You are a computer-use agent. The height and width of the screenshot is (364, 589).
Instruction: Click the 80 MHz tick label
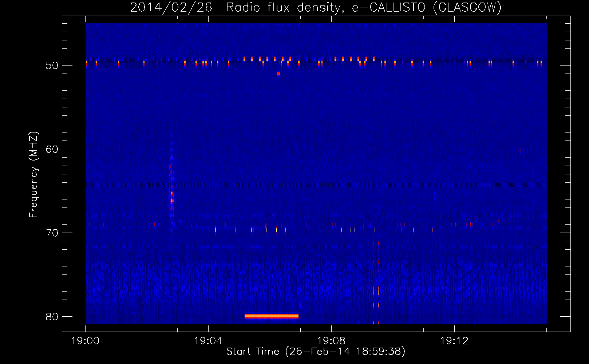click(x=52, y=317)
